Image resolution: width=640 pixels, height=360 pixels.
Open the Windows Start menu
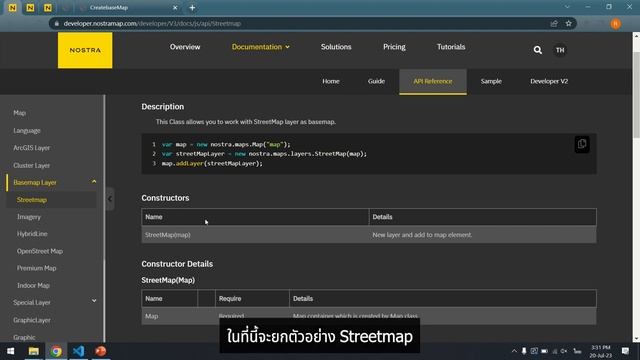[11, 351]
